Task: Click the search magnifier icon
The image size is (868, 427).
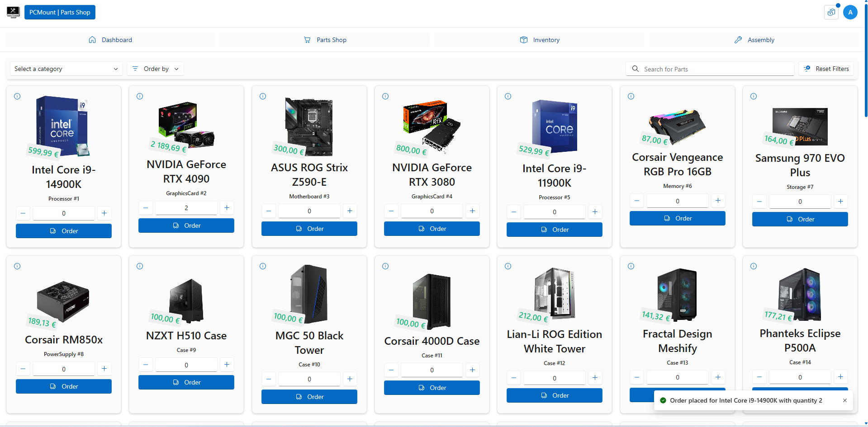Action: click(x=636, y=69)
